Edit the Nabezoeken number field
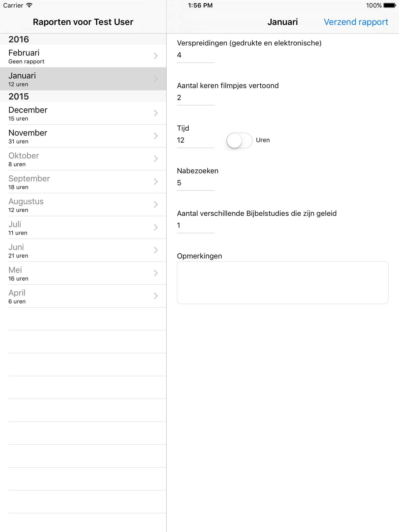 pos(195,183)
